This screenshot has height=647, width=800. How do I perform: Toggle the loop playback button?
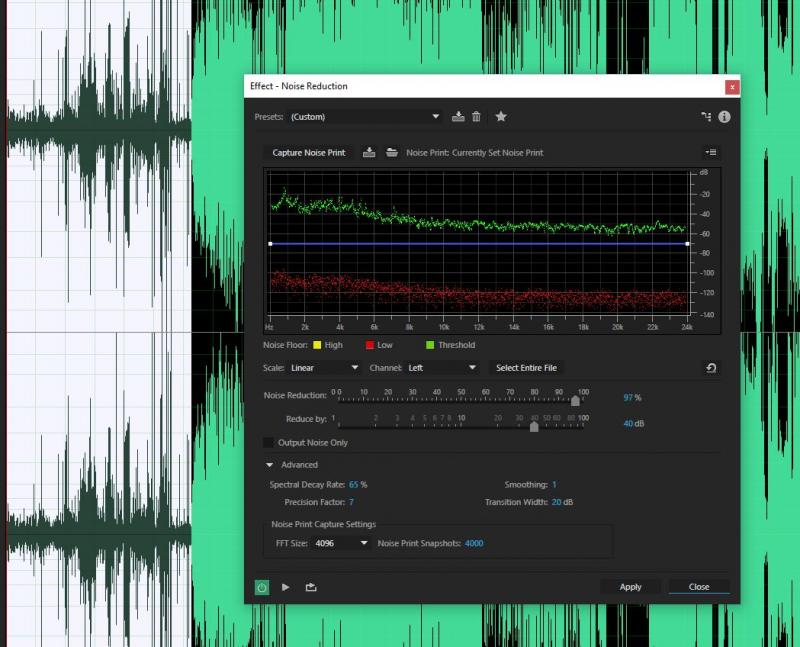[311, 587]
